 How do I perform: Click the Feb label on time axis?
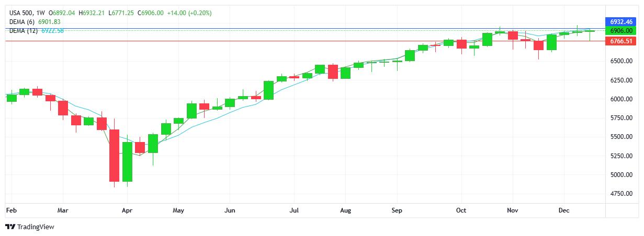[x=10, y=210]
